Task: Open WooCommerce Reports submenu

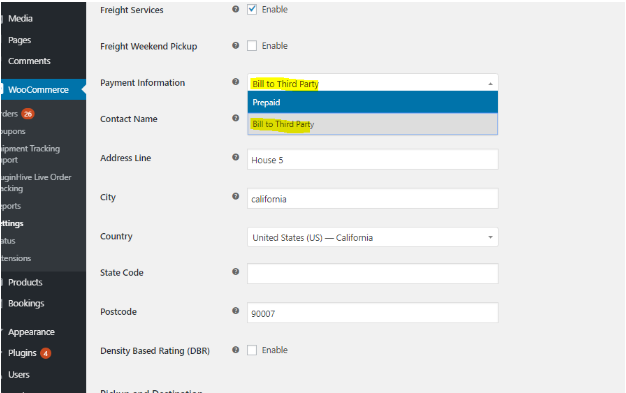Action: 11,206
